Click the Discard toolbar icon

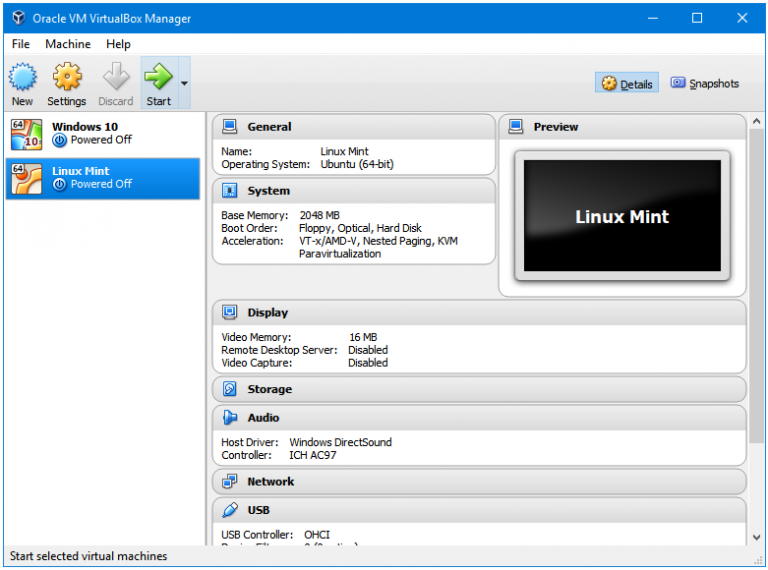tap(116, 77)
